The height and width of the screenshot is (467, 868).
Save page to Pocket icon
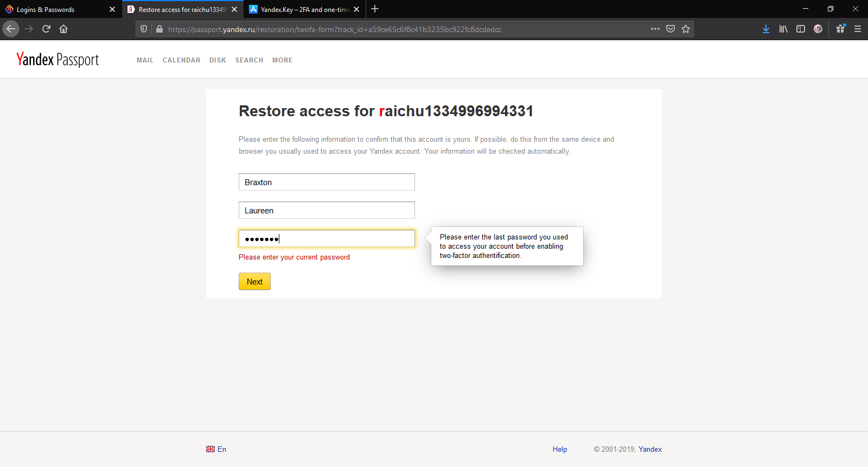671,29
